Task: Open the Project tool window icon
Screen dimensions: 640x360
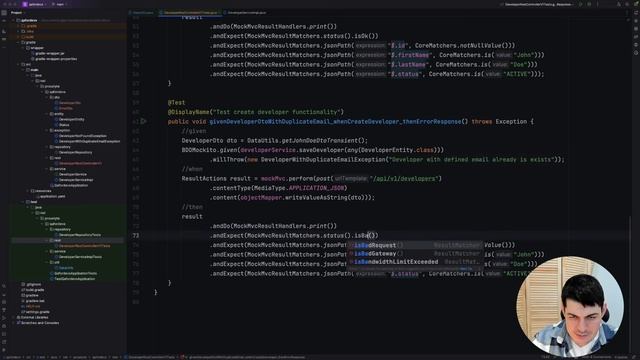Action: pyautogui.click(x=4, y=13)
